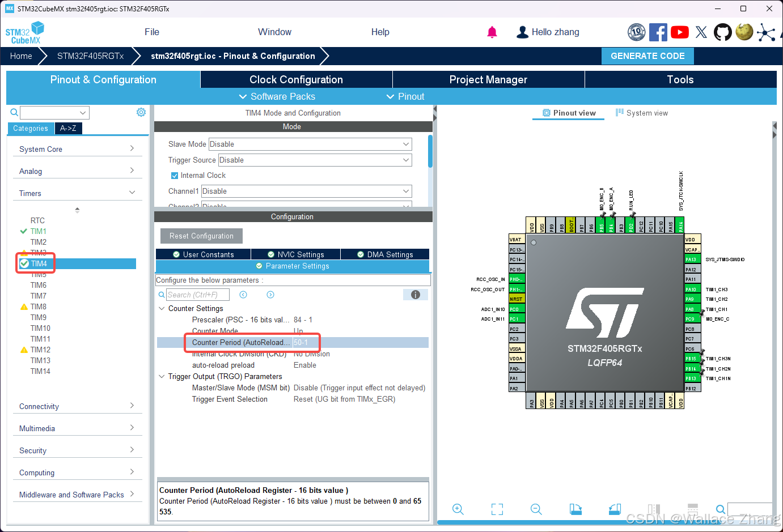Go to Home breadcrumb

21,56
